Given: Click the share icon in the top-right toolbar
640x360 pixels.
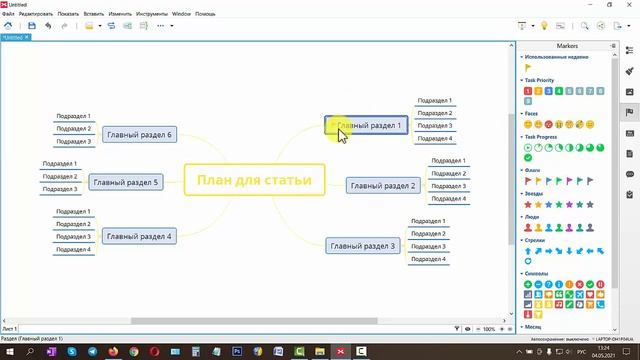Looking at the screenshot, I should click(x=601, y=26).
